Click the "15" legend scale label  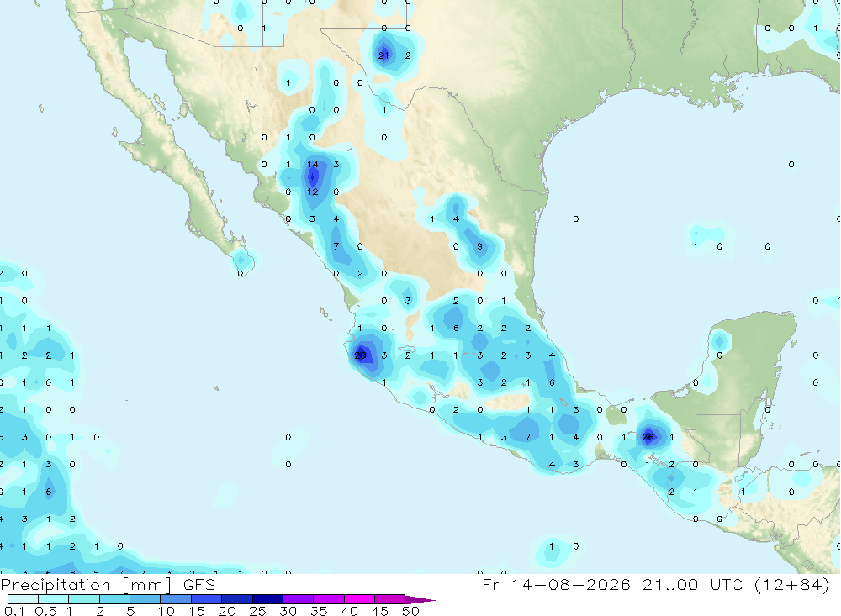[x=197, y=611]
